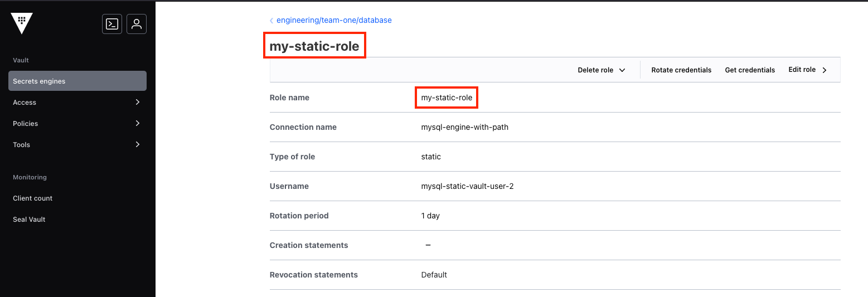Click the Delete role dropdown caret

click(622, 70)
